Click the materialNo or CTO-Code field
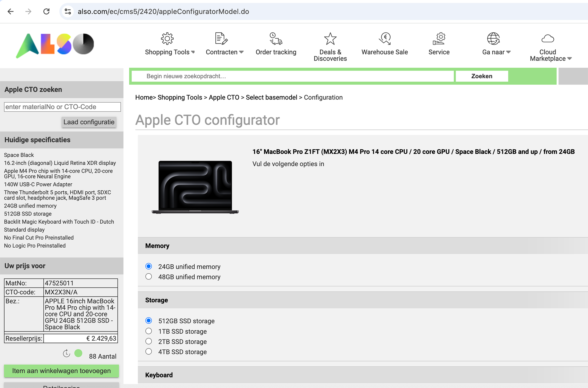The width and height of the screenshot is (588, 388). coord(62,107)
